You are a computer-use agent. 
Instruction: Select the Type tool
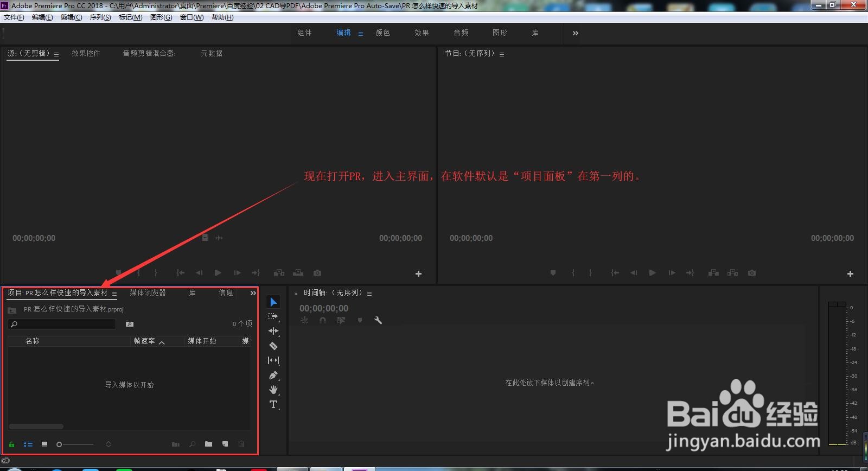[x=273, y=404]
